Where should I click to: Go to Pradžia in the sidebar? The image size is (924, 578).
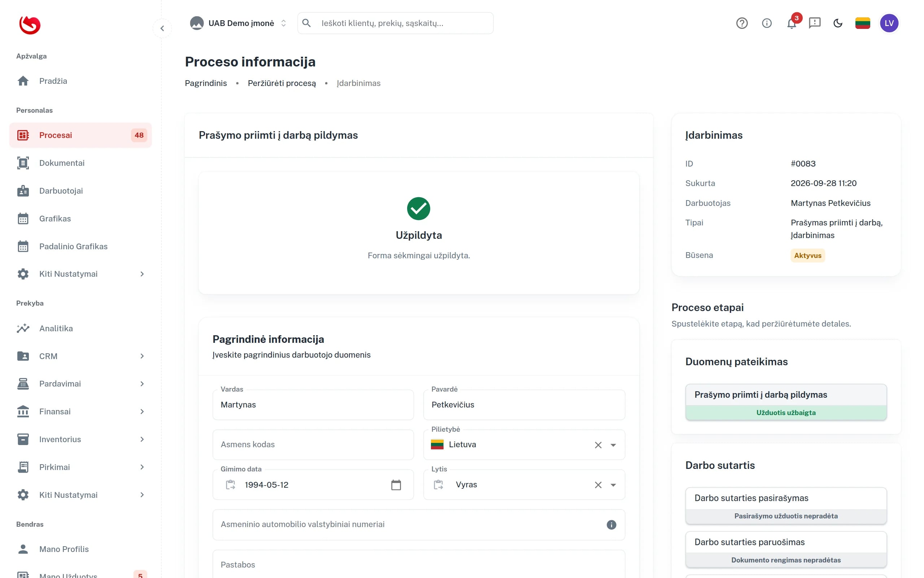click(80, 81)
